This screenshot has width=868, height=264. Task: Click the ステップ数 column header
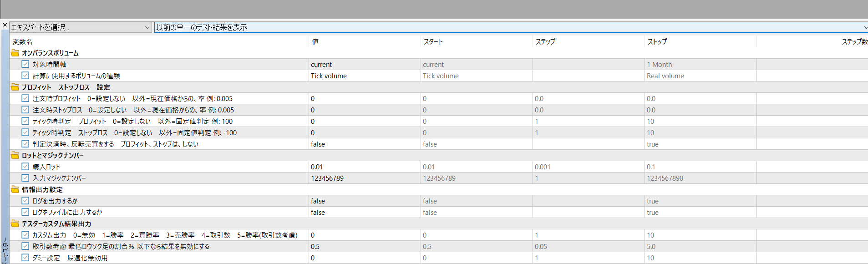tap(812, 41)
